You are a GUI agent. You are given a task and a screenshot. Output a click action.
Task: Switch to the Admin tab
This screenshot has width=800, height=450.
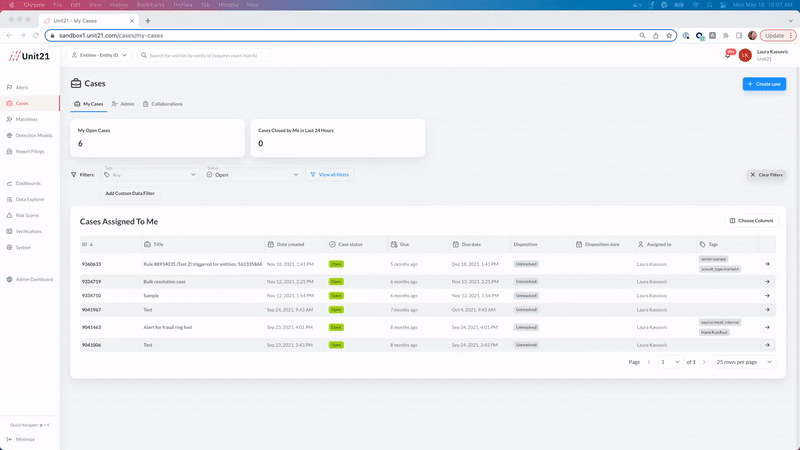coord(123,104)
